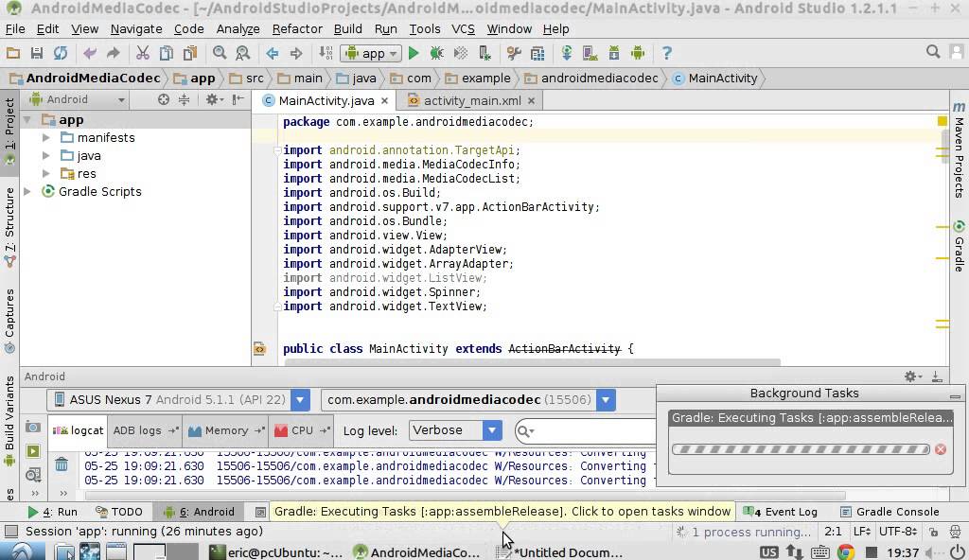Open the Android Device Monitor icon
The image size is (969, 560).
[638, 53]
